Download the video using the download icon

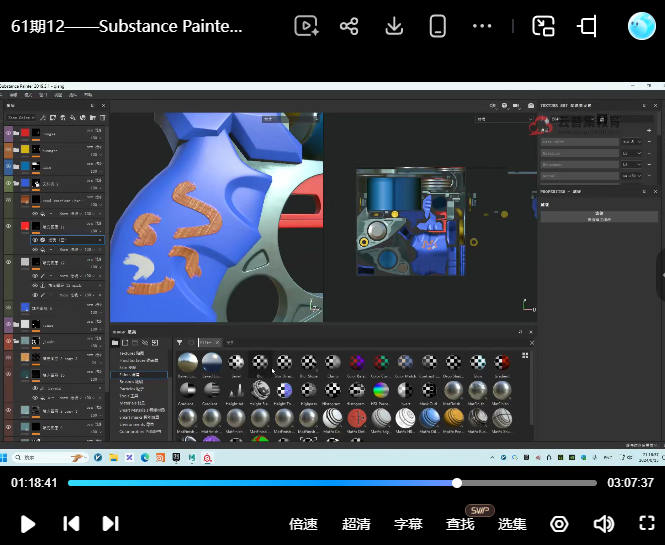394,26
